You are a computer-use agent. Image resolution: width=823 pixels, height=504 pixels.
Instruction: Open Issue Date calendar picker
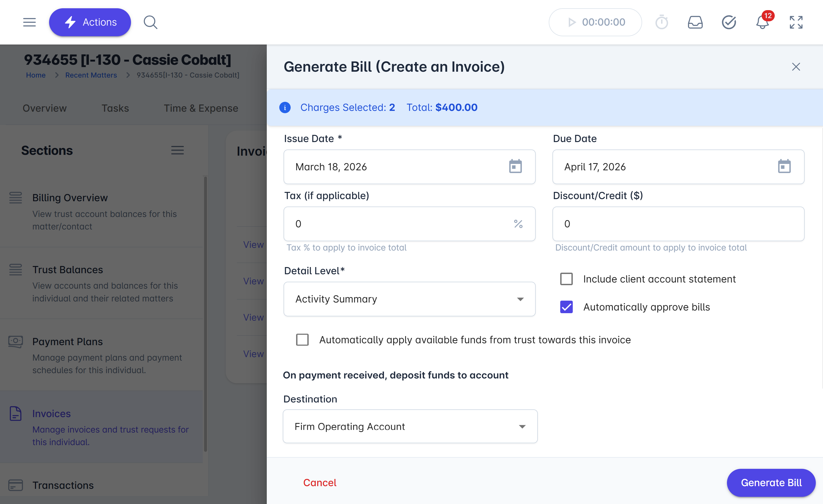pyautogui.click(x=515, y=167)
